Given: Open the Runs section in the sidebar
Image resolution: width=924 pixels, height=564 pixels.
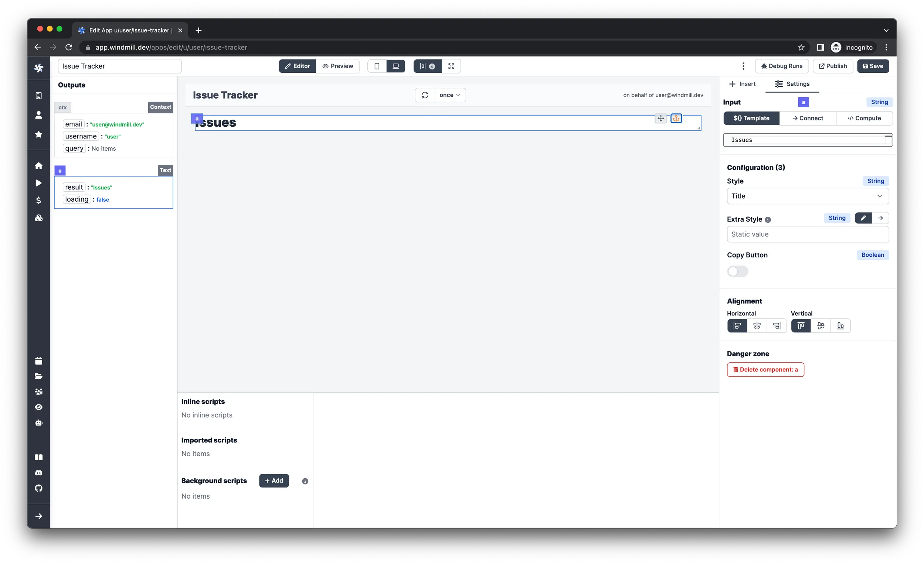Looking at the screenshot, I should pyautogui.click(x=39, y=183).
